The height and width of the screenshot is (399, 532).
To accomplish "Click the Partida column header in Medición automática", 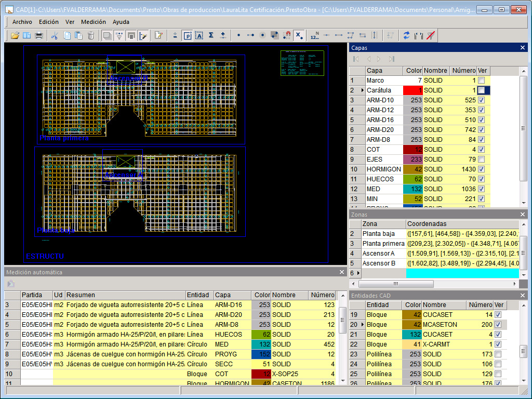I will click(x=36, y=295).
